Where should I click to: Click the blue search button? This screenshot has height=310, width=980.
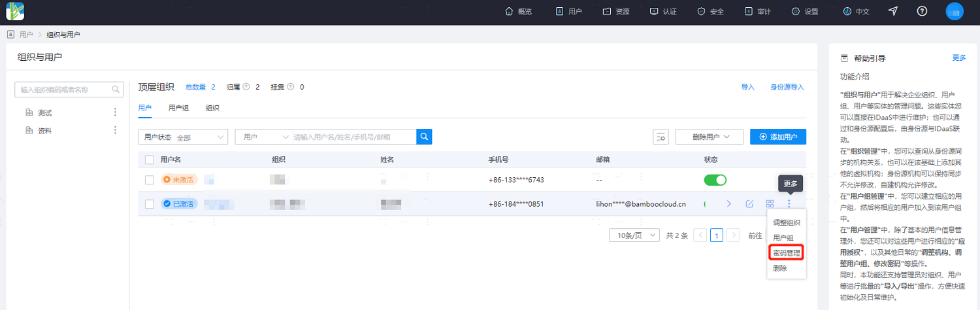pyautogui.click(x=425, y=137)
